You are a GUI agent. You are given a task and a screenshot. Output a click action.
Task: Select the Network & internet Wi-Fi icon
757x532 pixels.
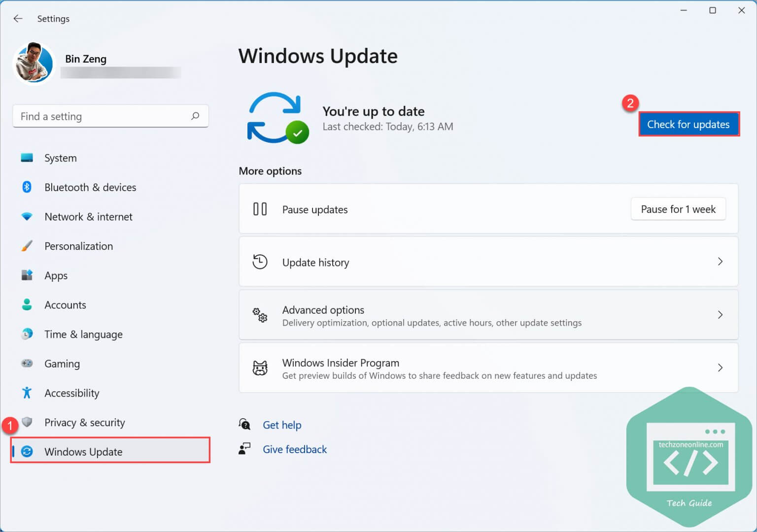[27, 217]
